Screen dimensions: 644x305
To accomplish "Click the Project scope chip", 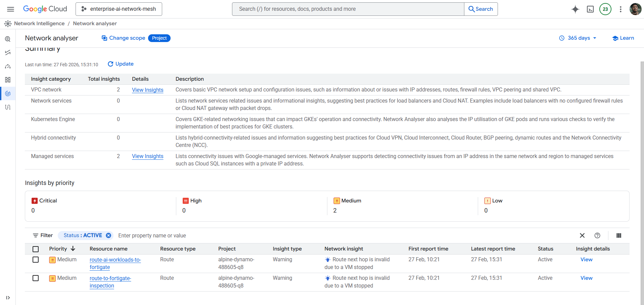I will click(x=159, y=38).
